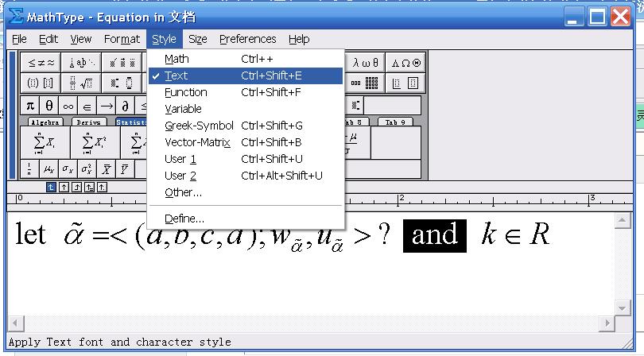Image resolution: width=644 pixels, height=356 pixels.
Task: Insert the partial derivative symbol
Action: click(x=126, y=106)
